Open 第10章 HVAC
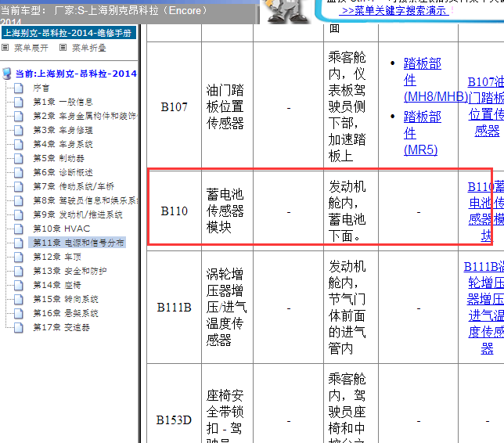 tap(61, 229)
